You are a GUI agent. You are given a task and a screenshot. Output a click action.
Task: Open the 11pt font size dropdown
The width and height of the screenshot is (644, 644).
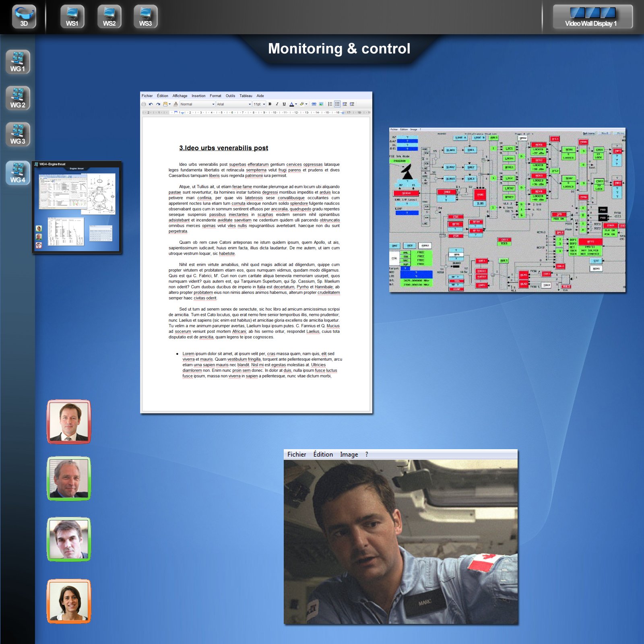(259, 104)
